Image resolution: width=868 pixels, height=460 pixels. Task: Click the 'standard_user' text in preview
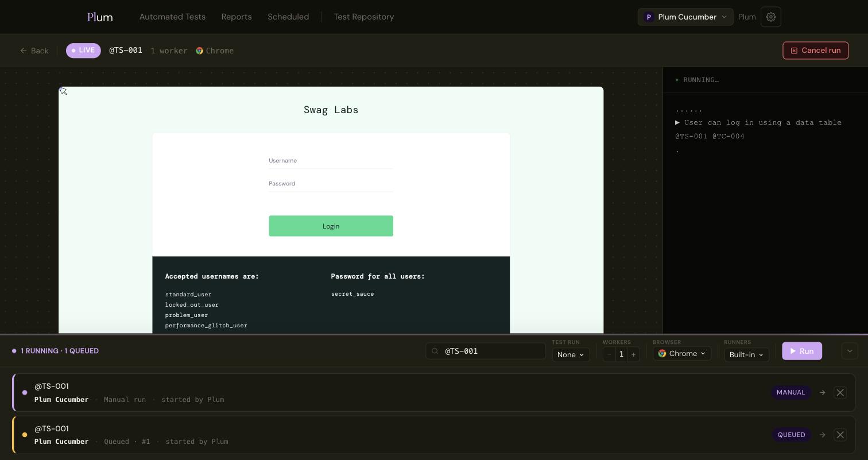[188, 295]
